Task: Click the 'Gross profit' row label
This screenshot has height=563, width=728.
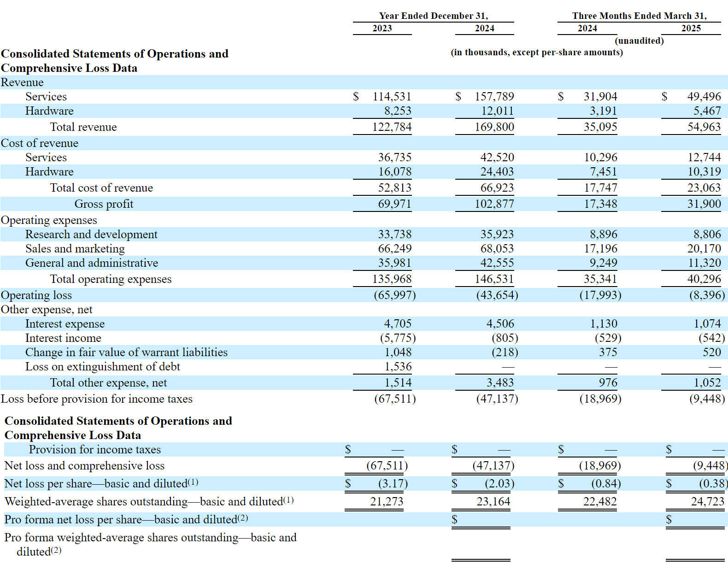Action: [x=104, y=204]
